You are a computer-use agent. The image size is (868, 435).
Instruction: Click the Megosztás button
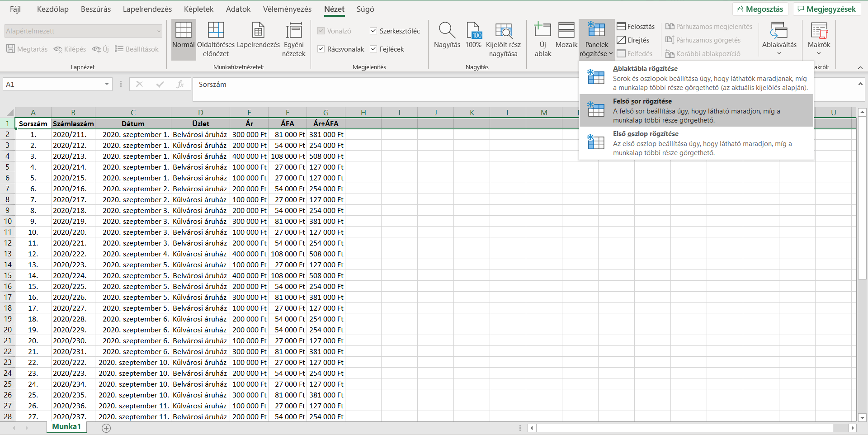click(760, 9)
